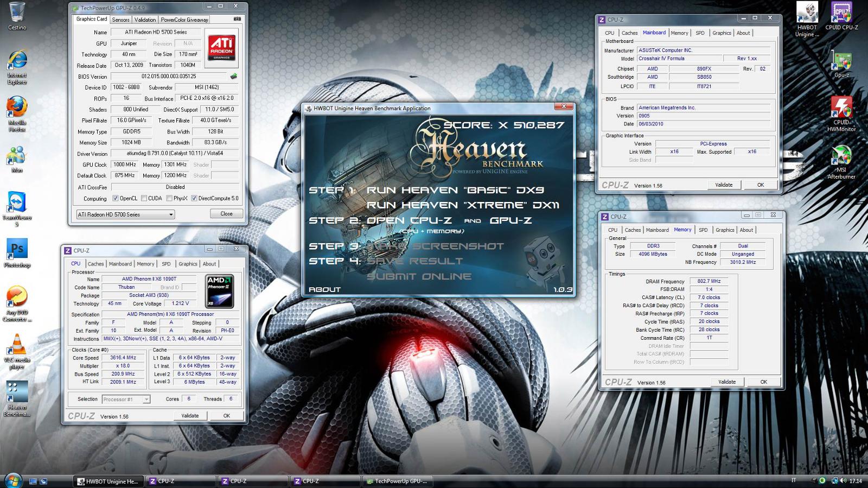Open PowerColor Giveaway tab in GPU-Z
The height and width of the screenshot is (488, 868).
point(184,20)
